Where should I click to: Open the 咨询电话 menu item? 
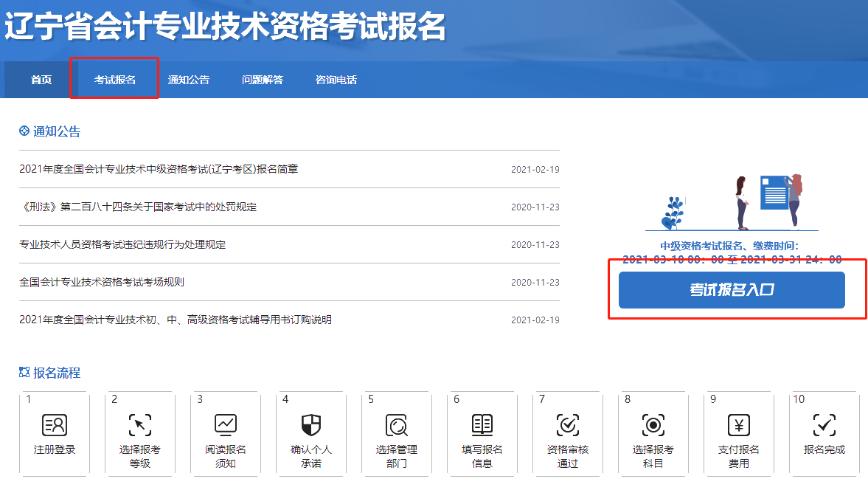click(334, 80)
